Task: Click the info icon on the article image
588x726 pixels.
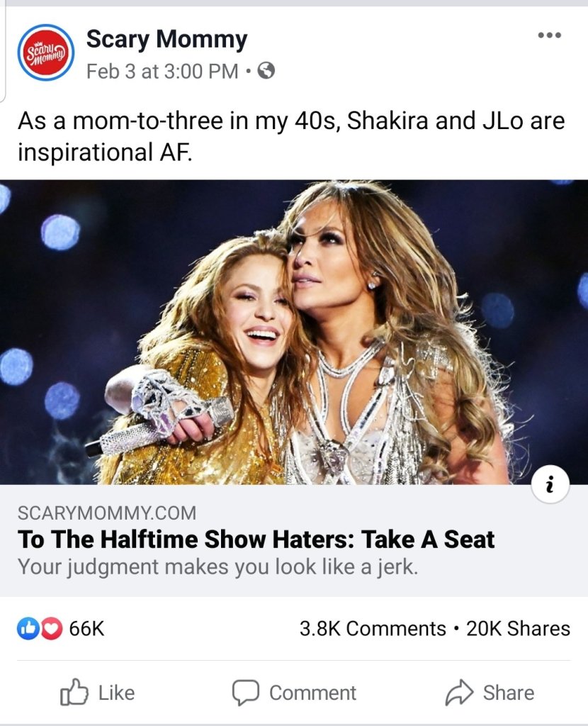Action: tap(550, 486)
